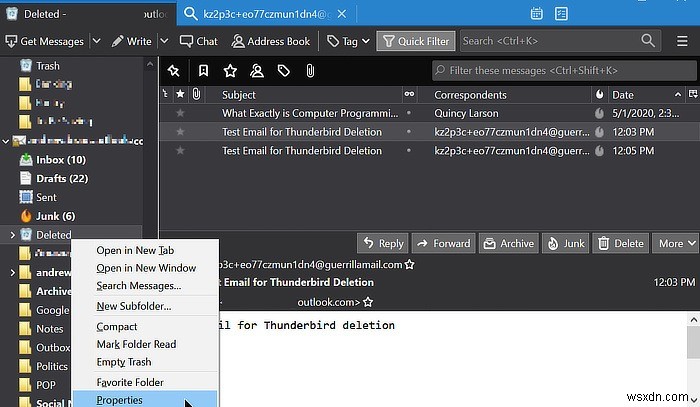
Task: Open the application hamburger menu
Action: coord(682,41)
